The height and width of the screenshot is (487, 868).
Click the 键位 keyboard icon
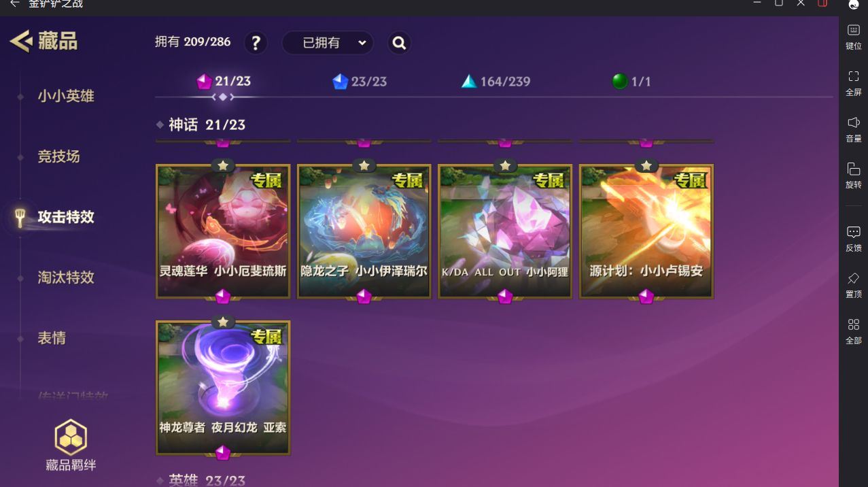coord(854,31)
